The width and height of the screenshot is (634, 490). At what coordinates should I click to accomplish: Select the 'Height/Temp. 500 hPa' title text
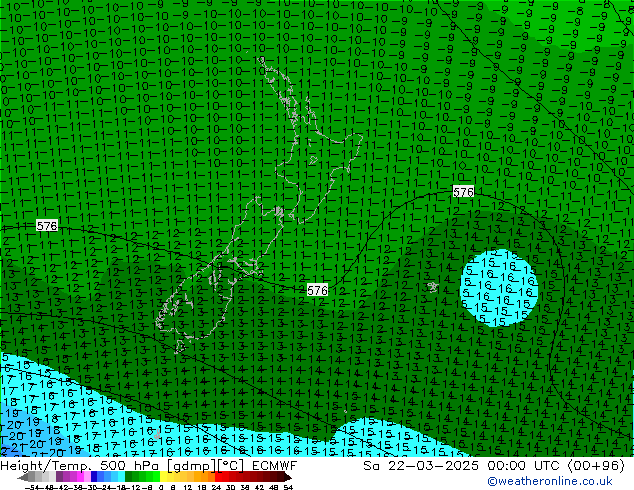82,466
